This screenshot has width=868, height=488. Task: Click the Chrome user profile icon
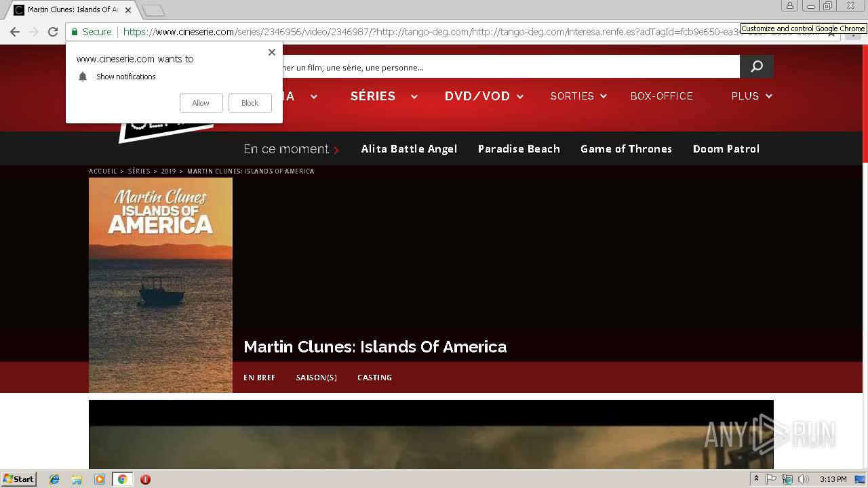click(789, 6)
